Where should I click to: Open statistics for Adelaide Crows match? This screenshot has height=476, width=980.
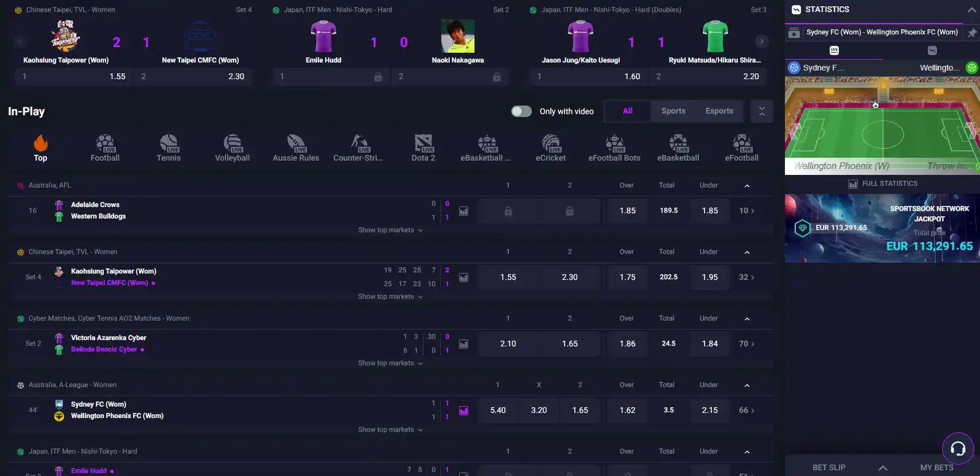point(464,211)
